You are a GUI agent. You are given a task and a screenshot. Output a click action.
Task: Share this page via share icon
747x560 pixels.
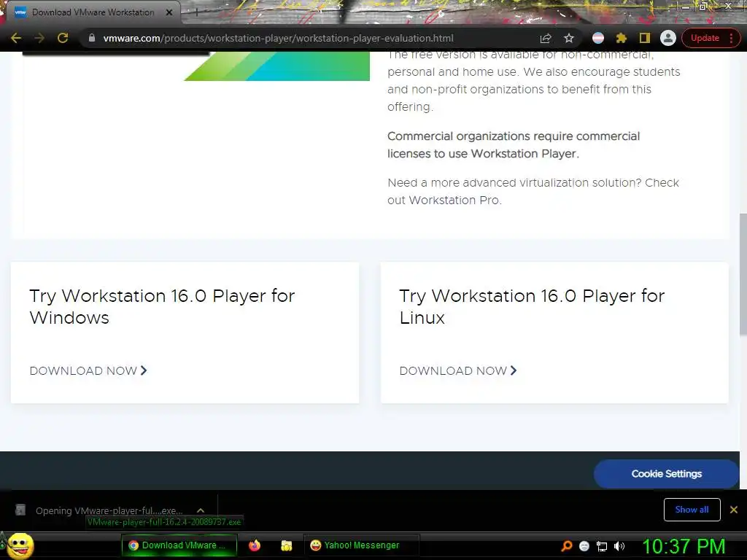click(x=546, y=38)
